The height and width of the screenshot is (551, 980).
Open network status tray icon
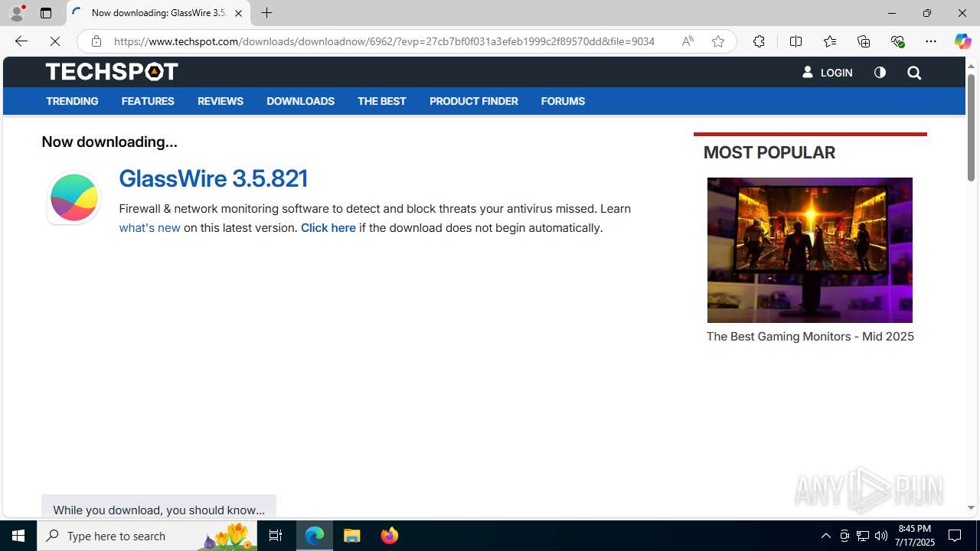pos(863,536)
